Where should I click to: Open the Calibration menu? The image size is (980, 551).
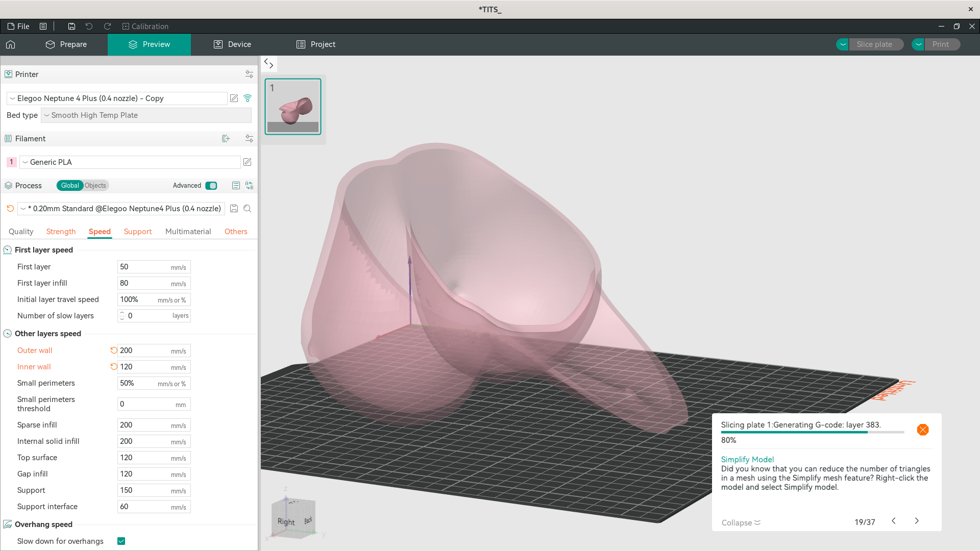pos(145,26)
